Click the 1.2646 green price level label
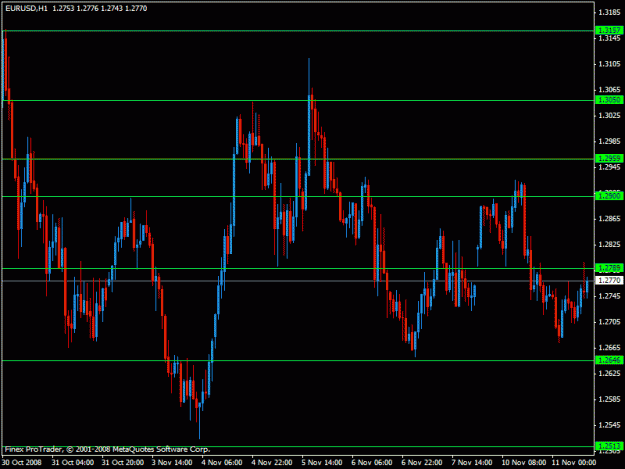 pos(609,360)
